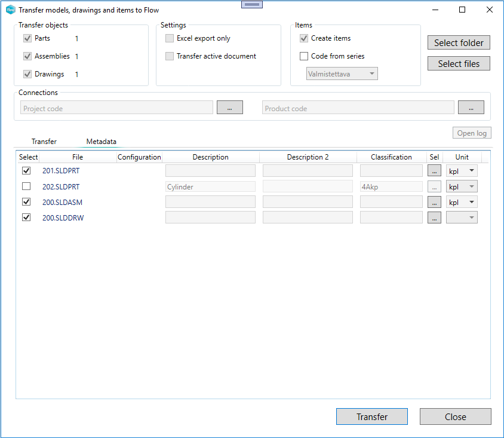504x438 pixels.
Task: Click classification selector for 200.SLDDRW row
Action: [x=435, y=218]
